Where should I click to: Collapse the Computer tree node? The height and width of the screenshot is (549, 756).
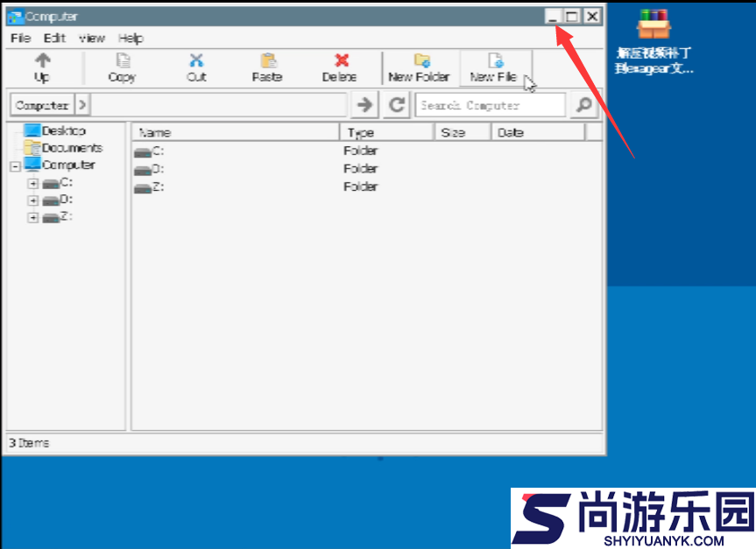click(15, 165)
